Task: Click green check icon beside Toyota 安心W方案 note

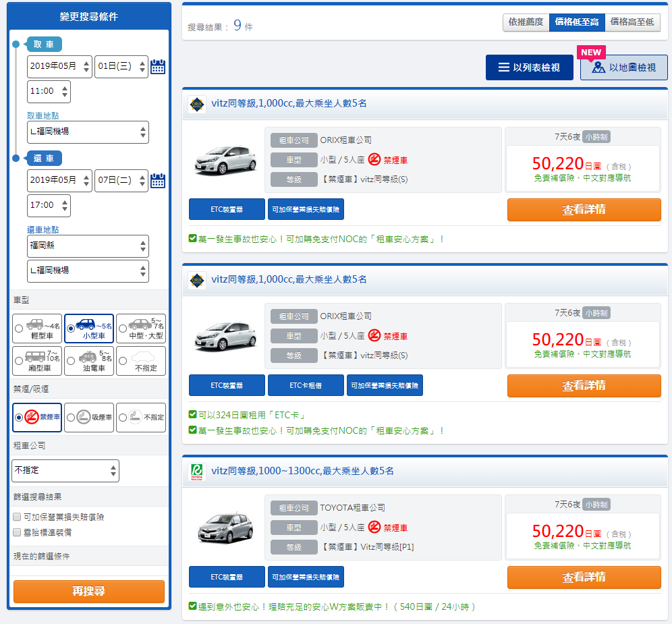Action: point(193,606)
